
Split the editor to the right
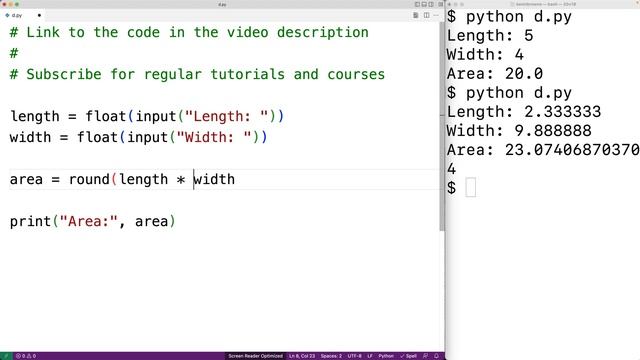tap(427, 16)
